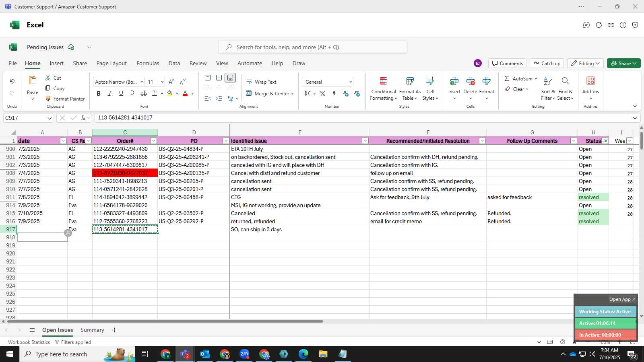
Task: Click Open App in the tracker widget
Action: (622, 299)
